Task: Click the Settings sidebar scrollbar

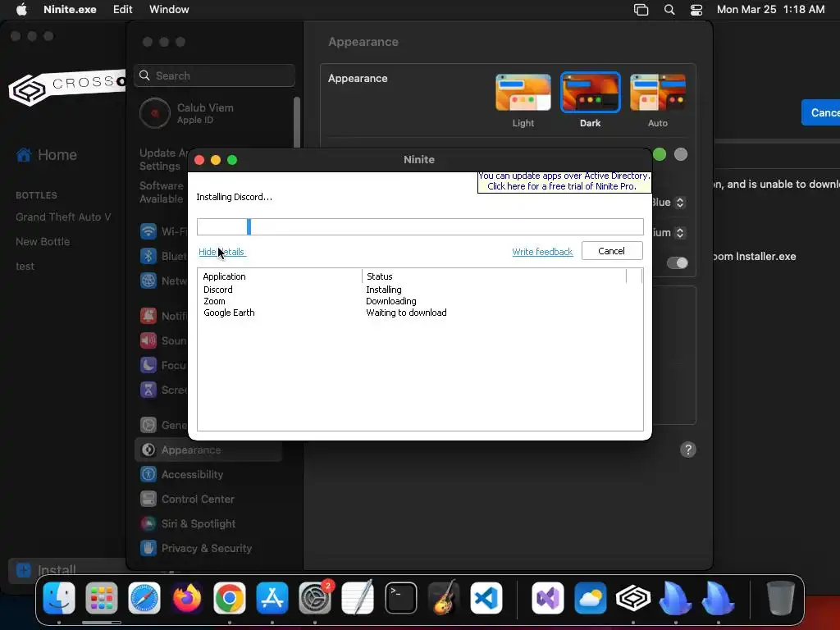Action: coord(297,122)
